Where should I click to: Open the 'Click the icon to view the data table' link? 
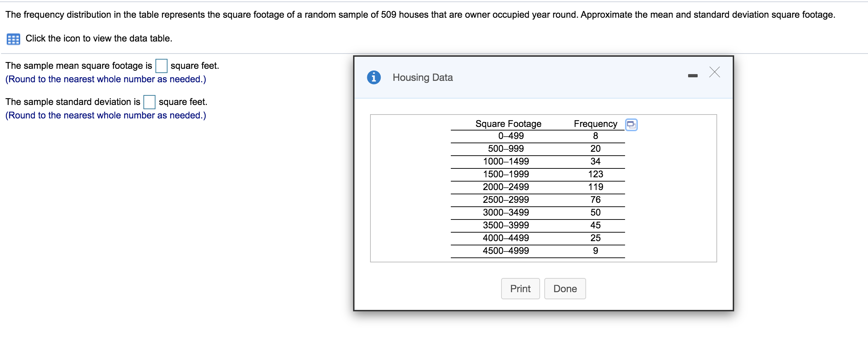coord(99,38)
